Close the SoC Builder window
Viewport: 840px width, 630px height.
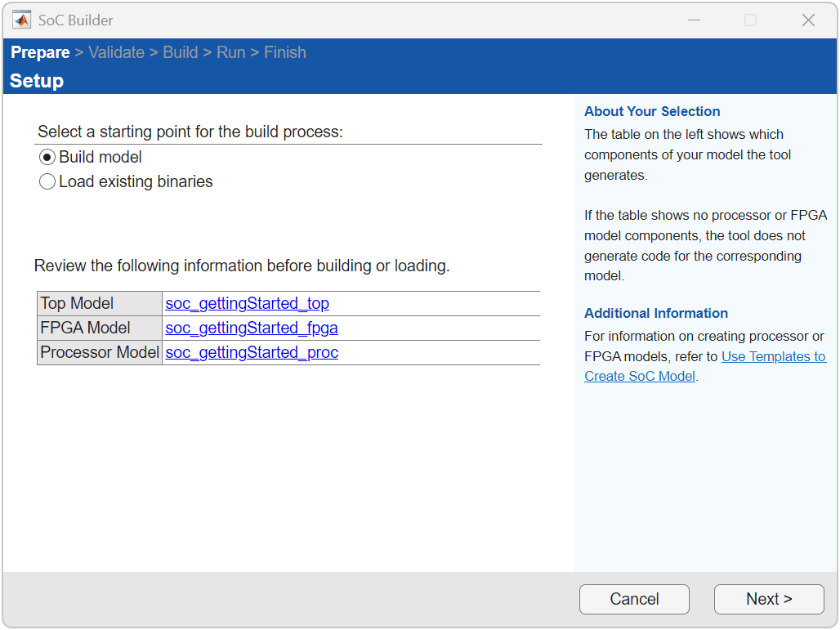pyautogui.click(x=808, y=20)
